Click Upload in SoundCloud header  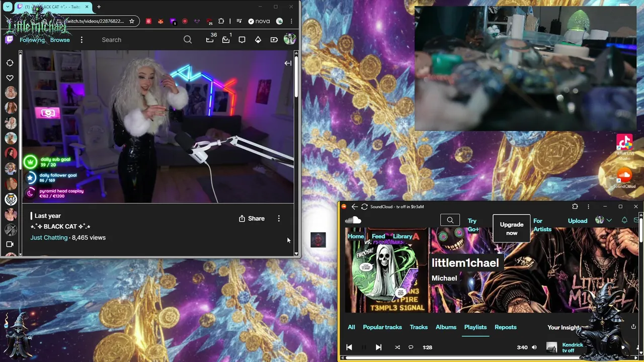click(578, 221)
